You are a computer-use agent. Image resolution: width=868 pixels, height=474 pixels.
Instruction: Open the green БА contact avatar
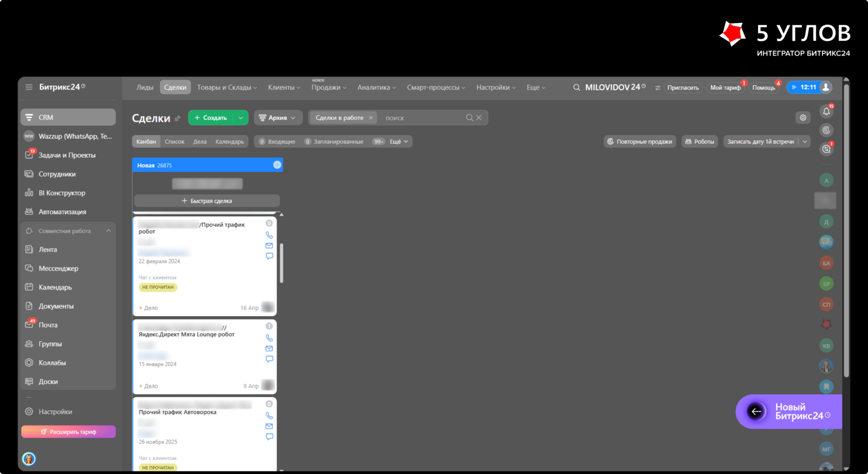(827, 263)
